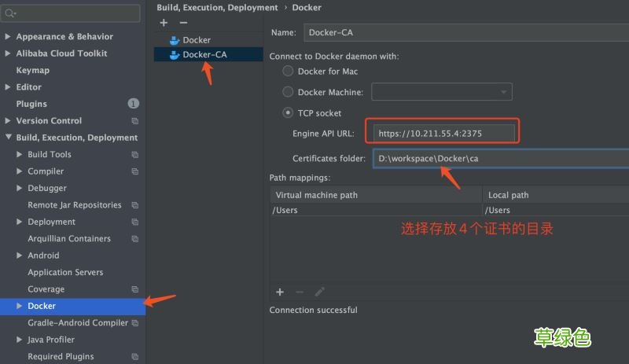629x364 pixels.
Task: Click the Engine API URL field
Action: point(444,133)
